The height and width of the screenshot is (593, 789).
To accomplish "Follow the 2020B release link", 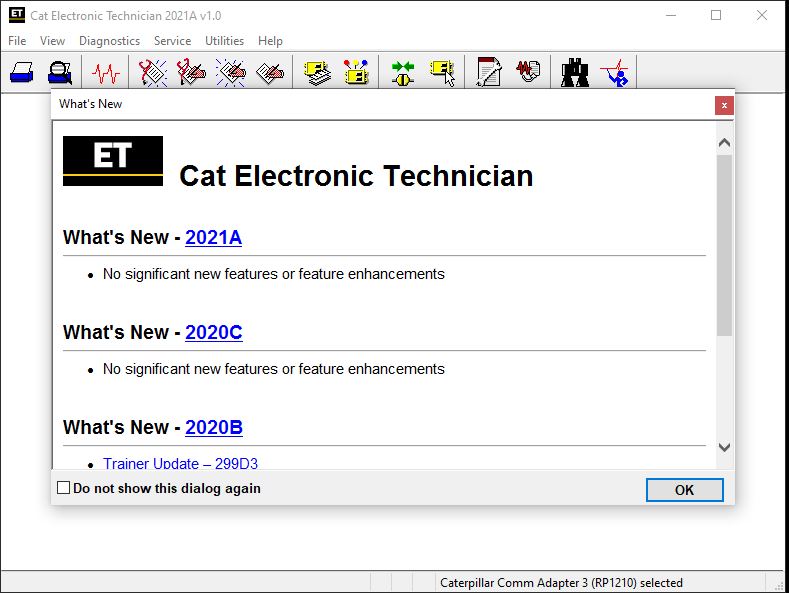I will pyautogui.click(x=214, y=427).
